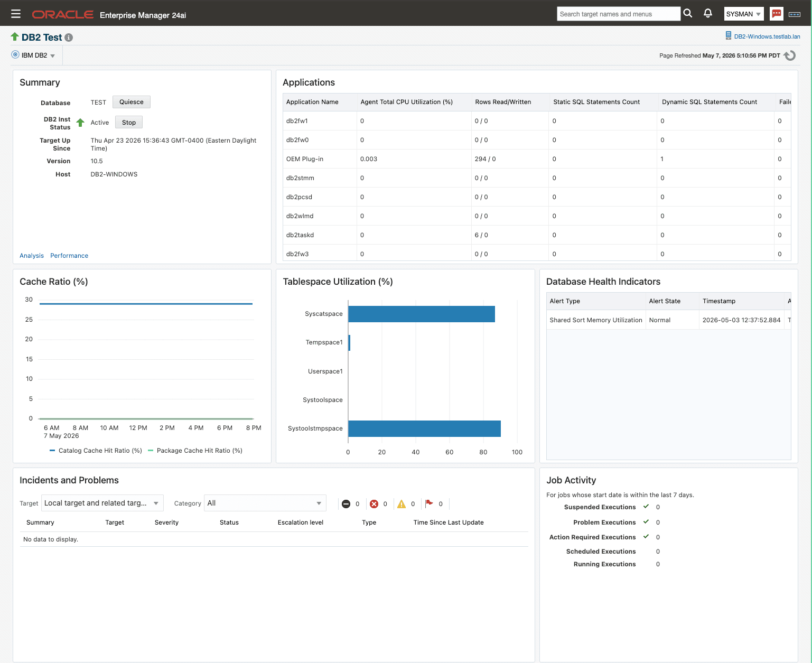Open the hamburger navigation menu

click(16, 14)
